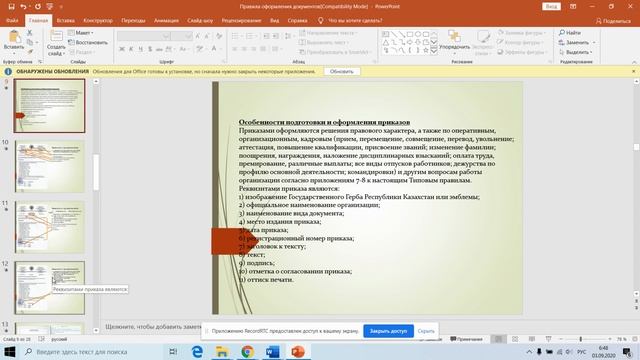
Task: Align text to the left
Action: click(x=235, y=49)
